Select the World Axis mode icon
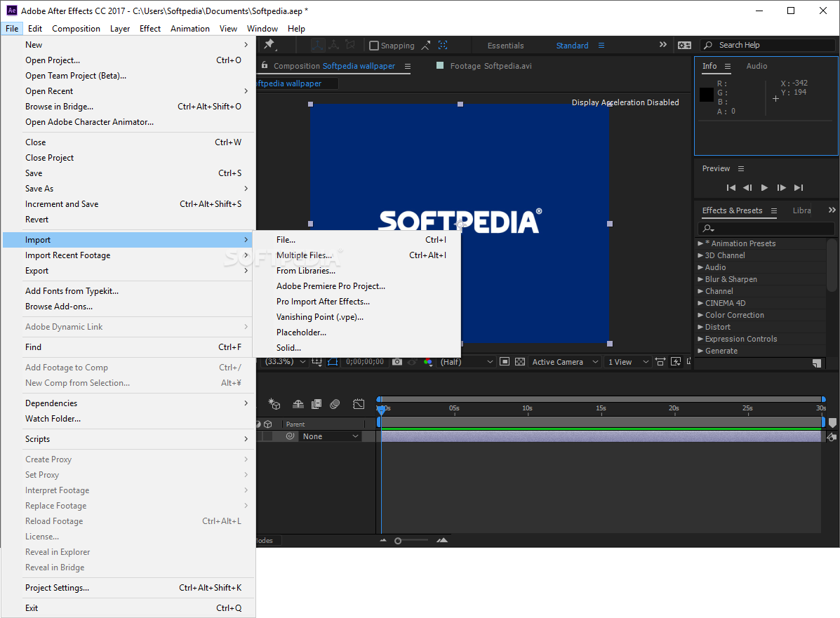The image size is (840, 618). [x=334, y=45]
